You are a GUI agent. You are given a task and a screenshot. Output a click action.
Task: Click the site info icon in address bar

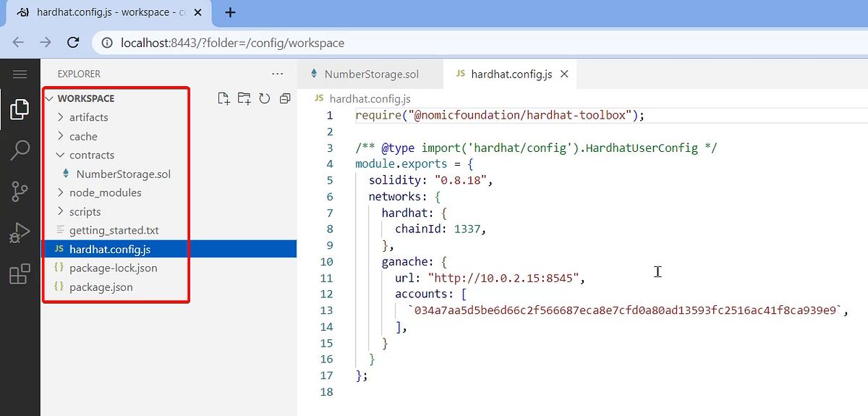coord(107,43)
